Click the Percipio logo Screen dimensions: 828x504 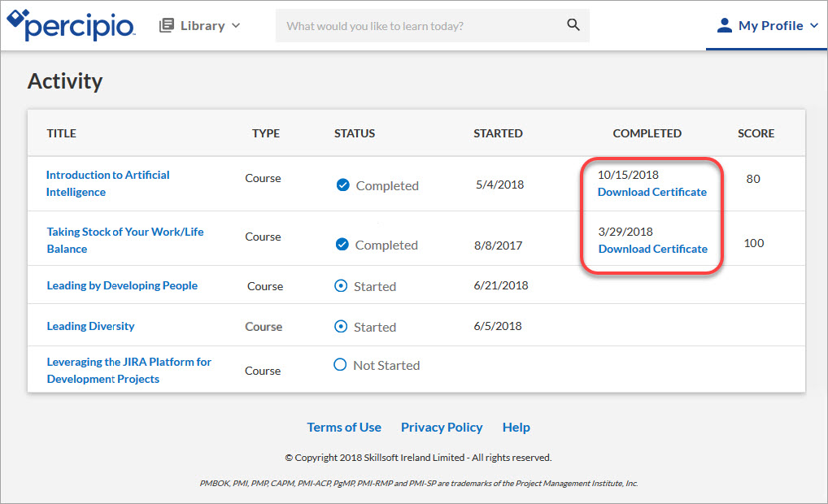[x=70, y=25]
